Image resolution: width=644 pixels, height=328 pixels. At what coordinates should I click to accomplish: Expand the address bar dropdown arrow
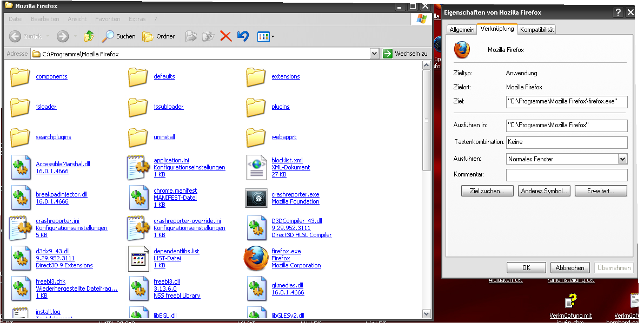click(x=374, y=54)
